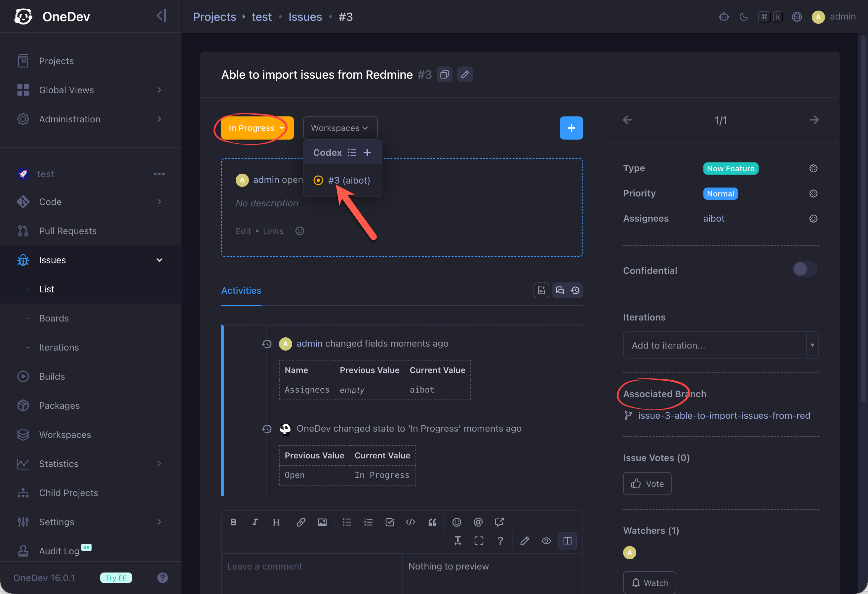Insert a heading in comment editor
Image resolution: width=868 pixels, height=594 pixels.
(276, 522)
